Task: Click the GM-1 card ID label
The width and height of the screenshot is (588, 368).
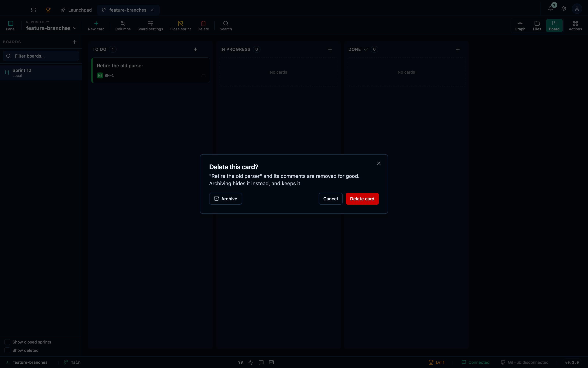Action: pos(109,76)
